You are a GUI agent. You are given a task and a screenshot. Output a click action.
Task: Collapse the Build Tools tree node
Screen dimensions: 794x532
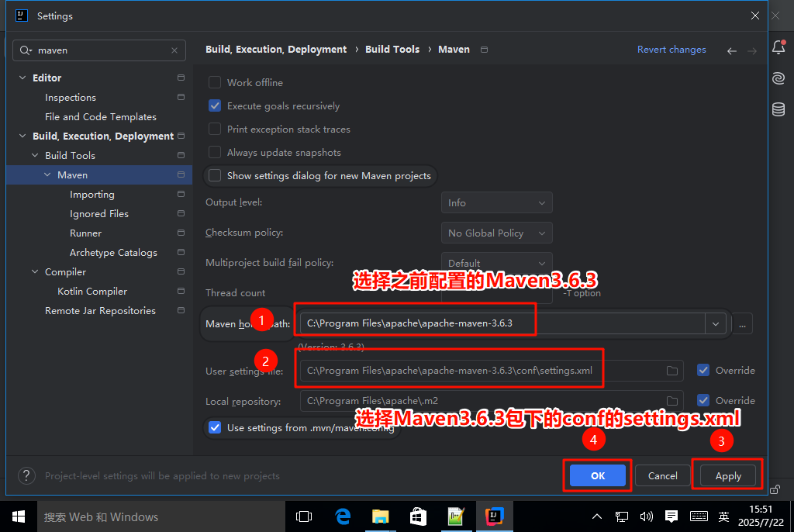(x=35, y=155)
